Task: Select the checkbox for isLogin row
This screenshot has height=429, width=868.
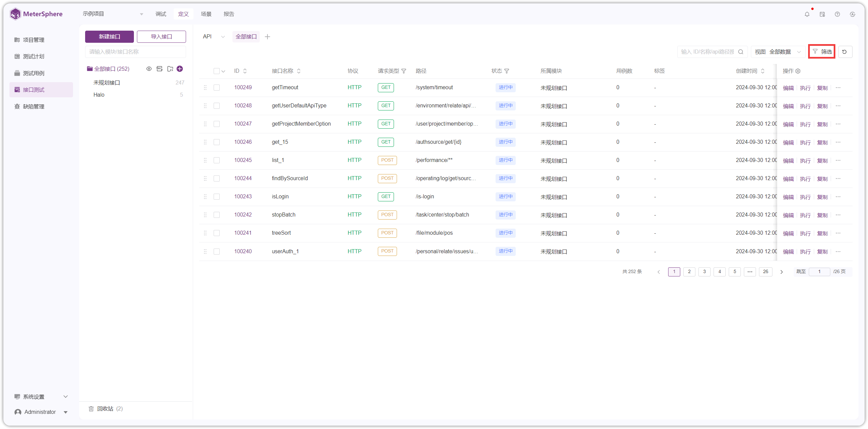Action: pyautogui.click(x=217, y=197)
